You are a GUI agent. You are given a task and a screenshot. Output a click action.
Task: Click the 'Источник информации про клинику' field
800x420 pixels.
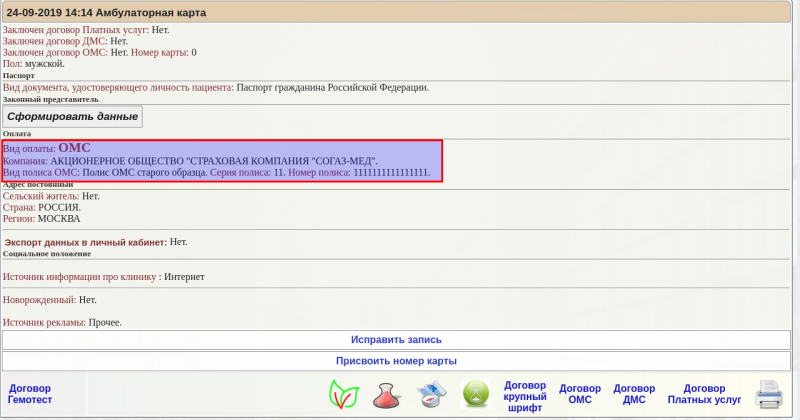[80, 276]
